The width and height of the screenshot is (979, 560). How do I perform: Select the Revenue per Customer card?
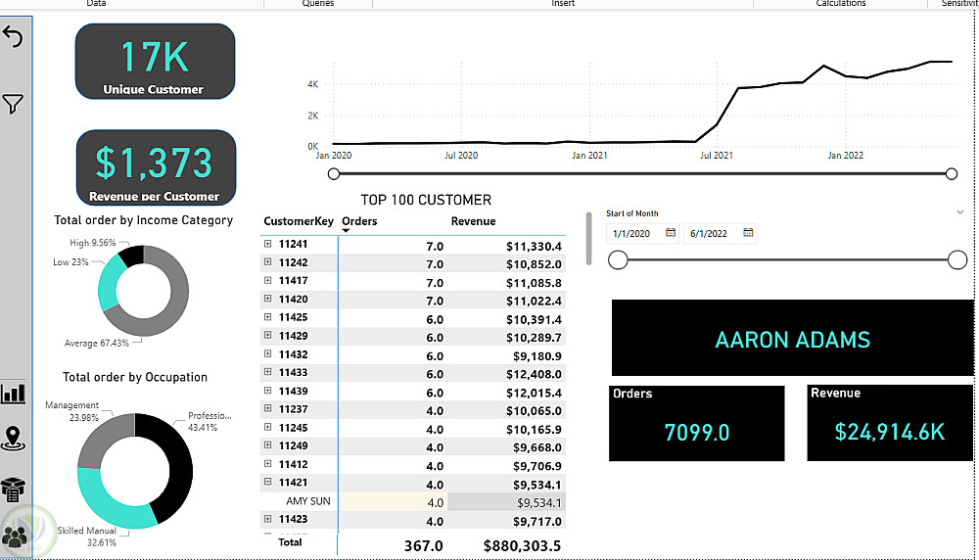[x=156, y=167]
